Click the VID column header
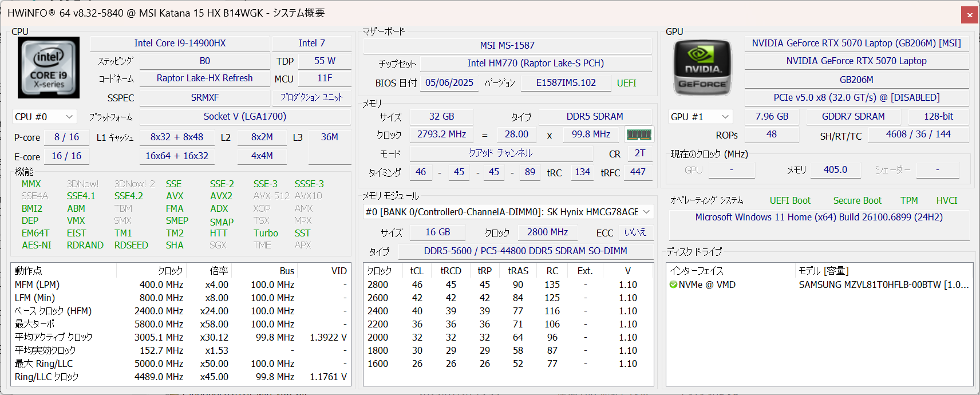980x395 pixels. coord(338,271)
